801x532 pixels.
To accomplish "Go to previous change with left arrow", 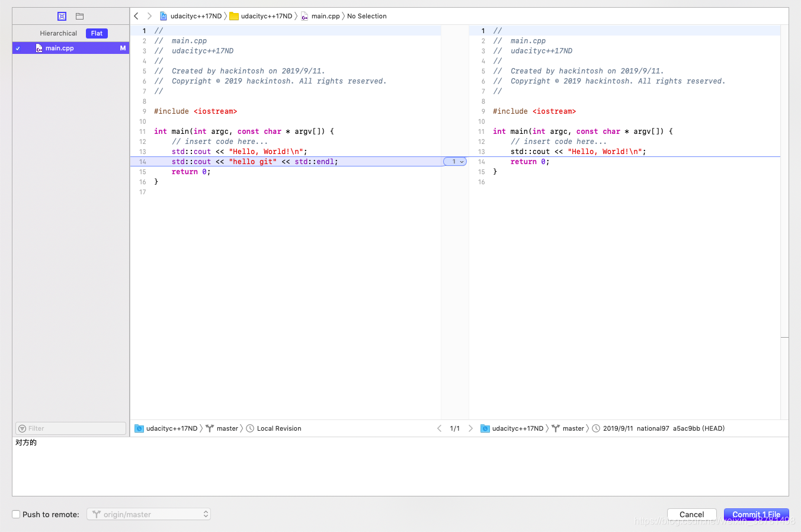I will point(439,428).
